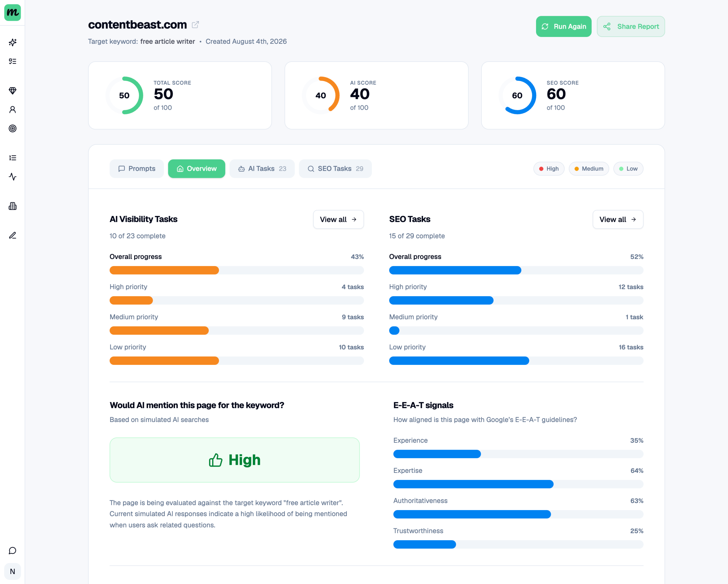Screen dimensions: 728x584
Task: Open the building icon in sidebar
Action: (x=13, y=206)
